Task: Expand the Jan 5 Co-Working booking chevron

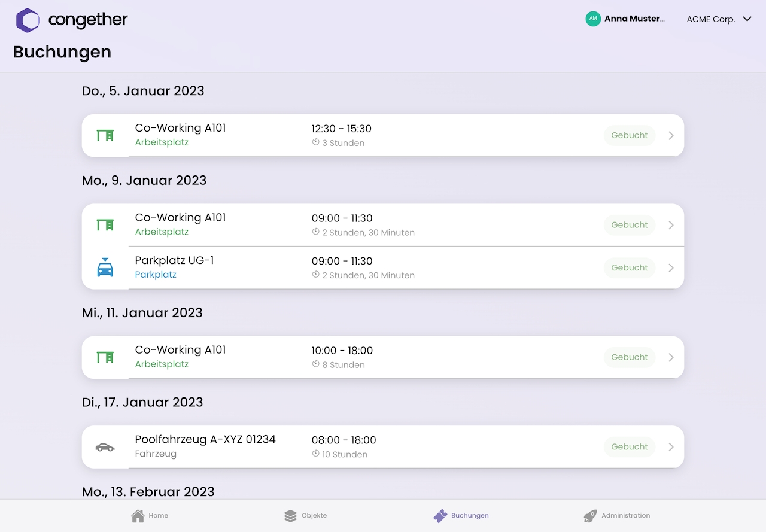Action: (x=671, y=136)
